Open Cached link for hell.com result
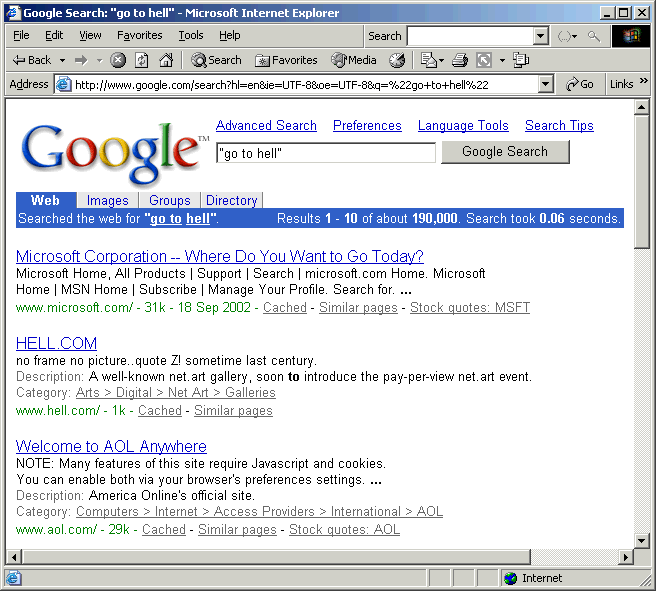This screenshot has height=591, width=656. coord(160,411)
